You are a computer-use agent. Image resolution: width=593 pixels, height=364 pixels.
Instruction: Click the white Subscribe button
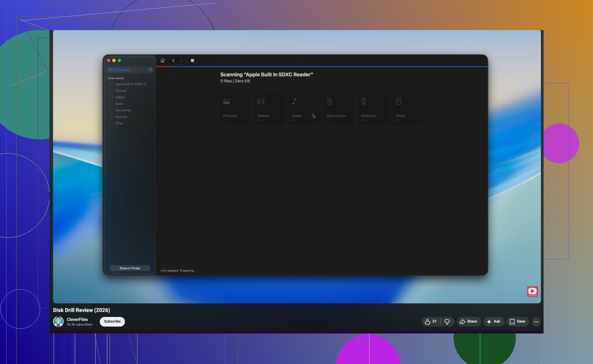click(x=112, y=322)
